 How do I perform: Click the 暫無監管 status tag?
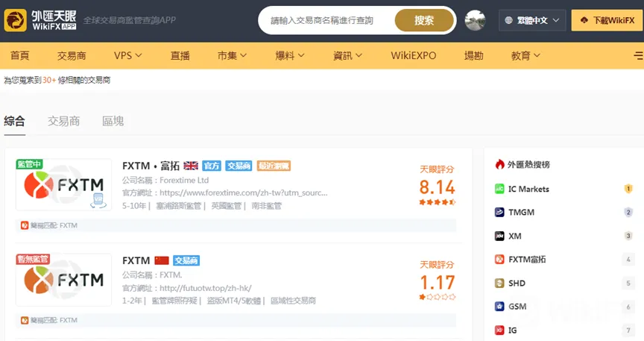point(33,259)
